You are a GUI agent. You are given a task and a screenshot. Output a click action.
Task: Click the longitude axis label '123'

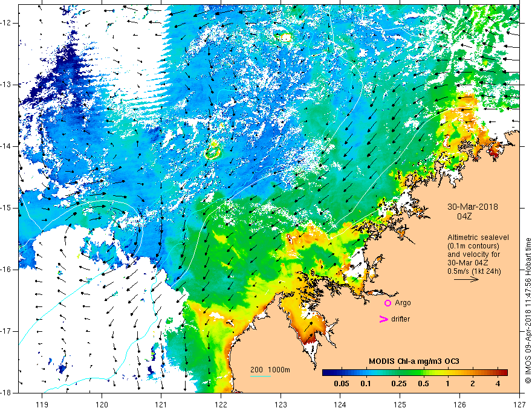(x=281, y=404)
